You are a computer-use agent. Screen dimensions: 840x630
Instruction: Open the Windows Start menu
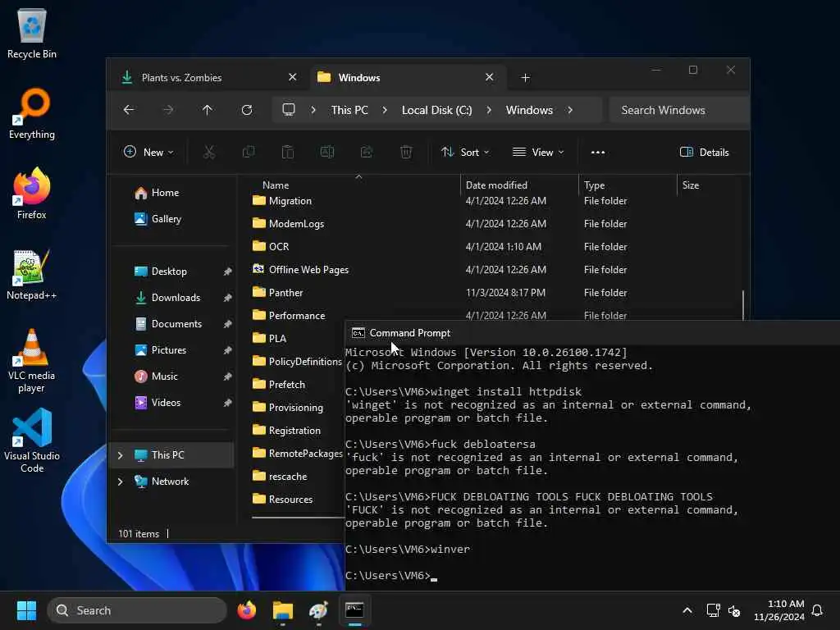[x=26, y=610]
